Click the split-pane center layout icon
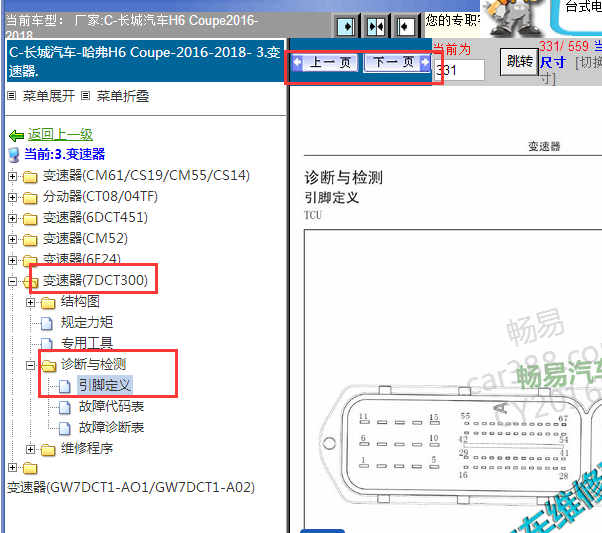Image resolution: width=602 pixels, height=533 pixels. pyautogui.click(x=376, y=26)
